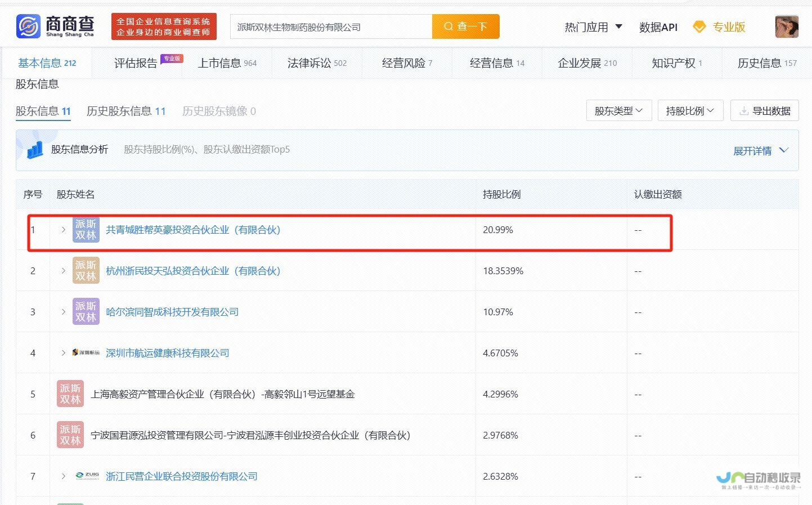812x505 pixels.
Task: Expand row for 哈尔滨同智成科技开发有限公司
Action: pyautogui.click(x=63, y=312)
